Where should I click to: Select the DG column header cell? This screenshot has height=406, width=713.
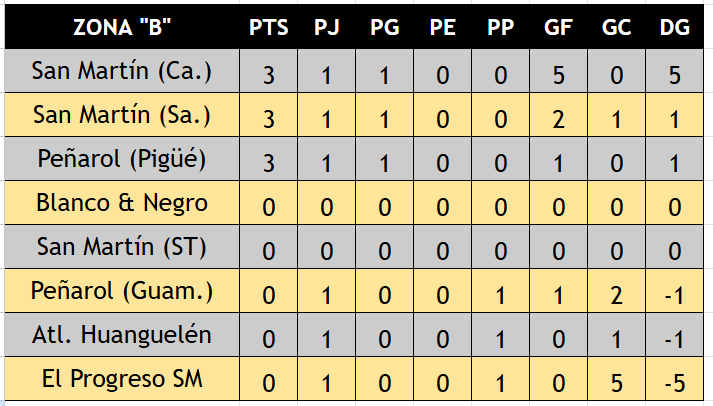(674, 27)
